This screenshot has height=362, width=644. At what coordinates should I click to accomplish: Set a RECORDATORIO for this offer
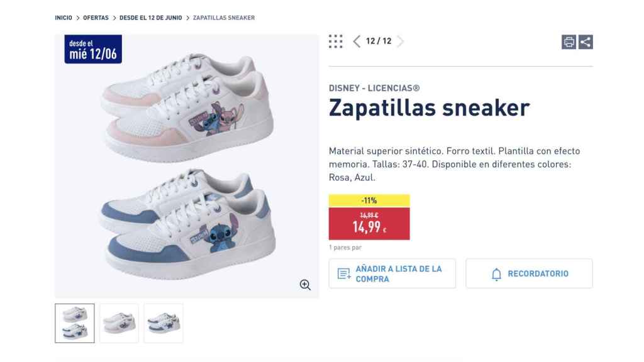[529, 273]
